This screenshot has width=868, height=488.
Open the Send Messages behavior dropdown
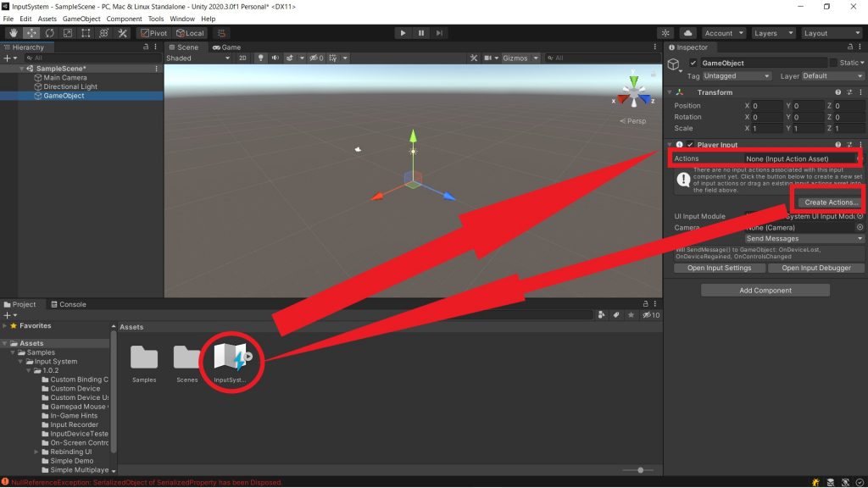803,238
